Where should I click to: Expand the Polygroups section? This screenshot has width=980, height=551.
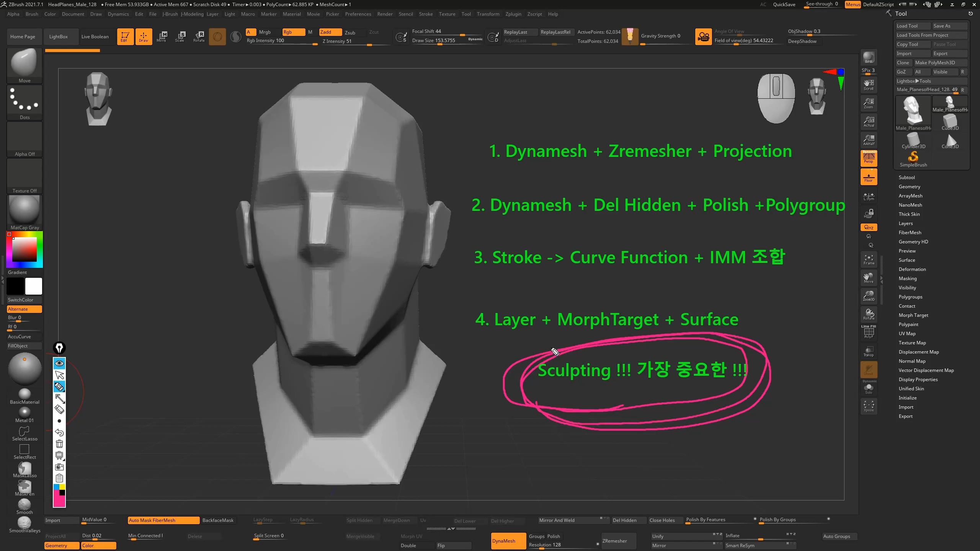910,297
